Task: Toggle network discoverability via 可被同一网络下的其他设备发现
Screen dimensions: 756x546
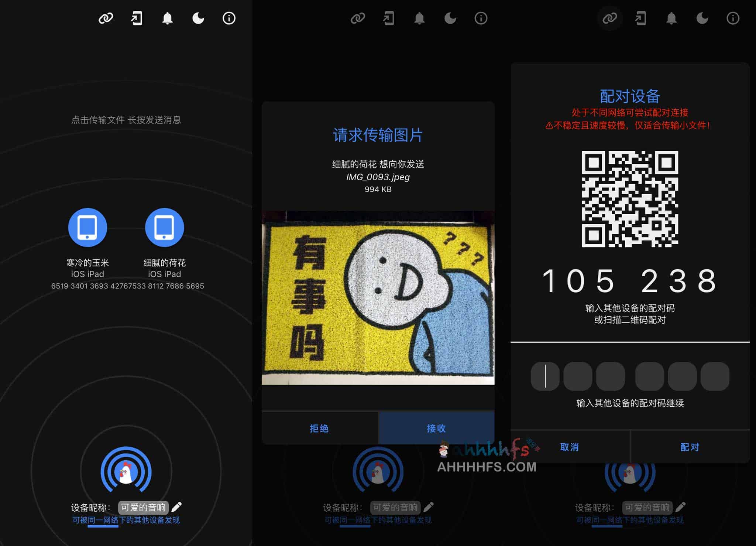Action: [125, 520]
